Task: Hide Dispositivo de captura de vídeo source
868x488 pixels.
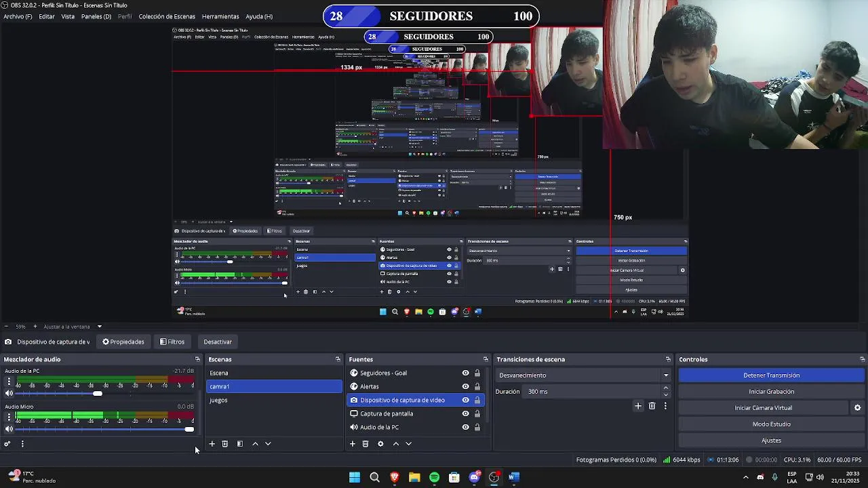Action: (x=465, y=400)
